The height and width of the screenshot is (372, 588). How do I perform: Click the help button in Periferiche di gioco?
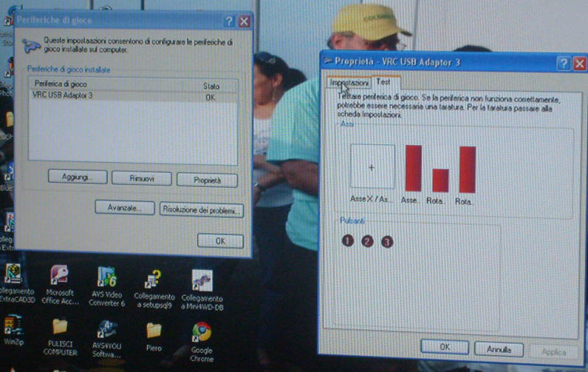click(x=229, y=21)
